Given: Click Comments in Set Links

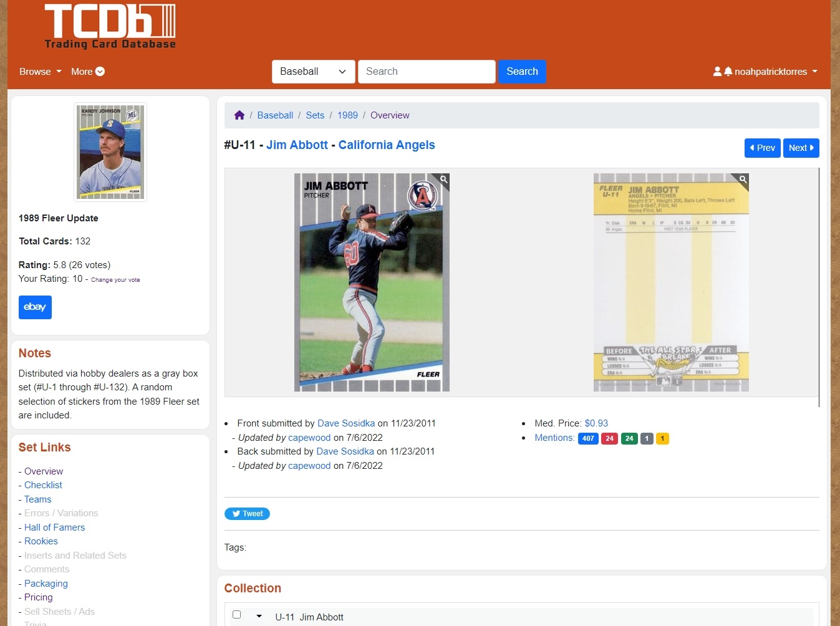Looking at the screenshot, I should pos(47,569).
